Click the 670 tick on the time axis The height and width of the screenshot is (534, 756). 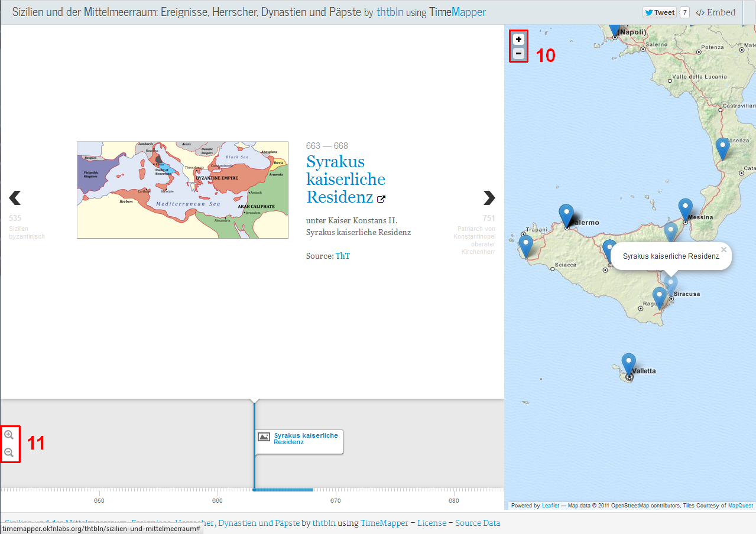click(x=336, y=500)
